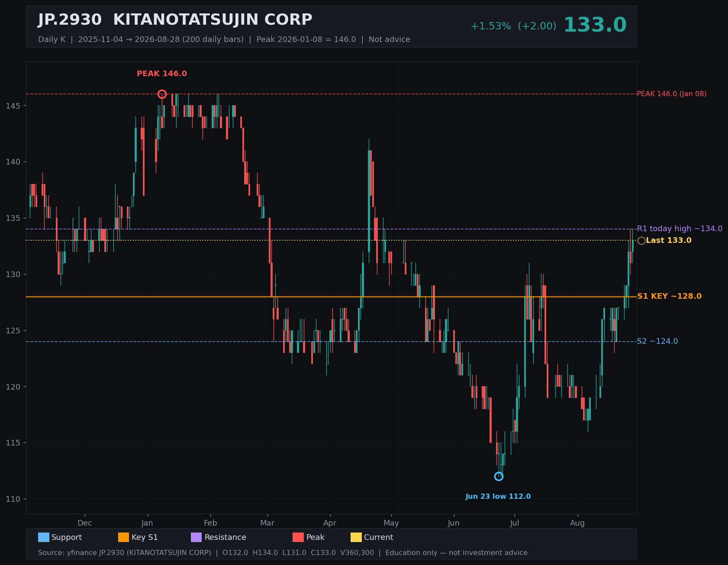728x565 pixels.
Task: Click the blue Jun 23 low circle marker
Action: (x=499, y=476)
